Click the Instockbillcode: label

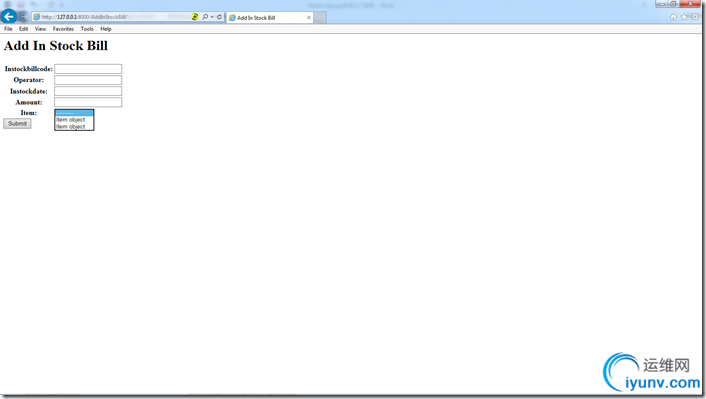pyautogui.click(x=28, y=69)
